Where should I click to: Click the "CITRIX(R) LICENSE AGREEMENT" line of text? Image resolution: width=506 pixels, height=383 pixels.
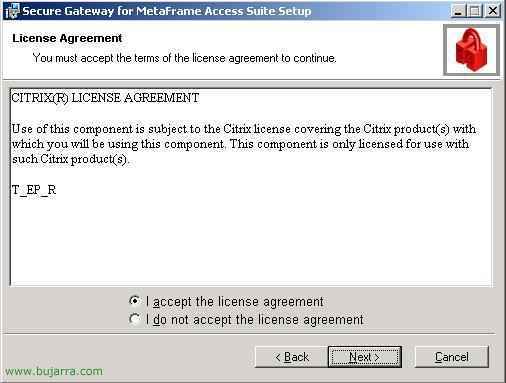click(105, 98)
